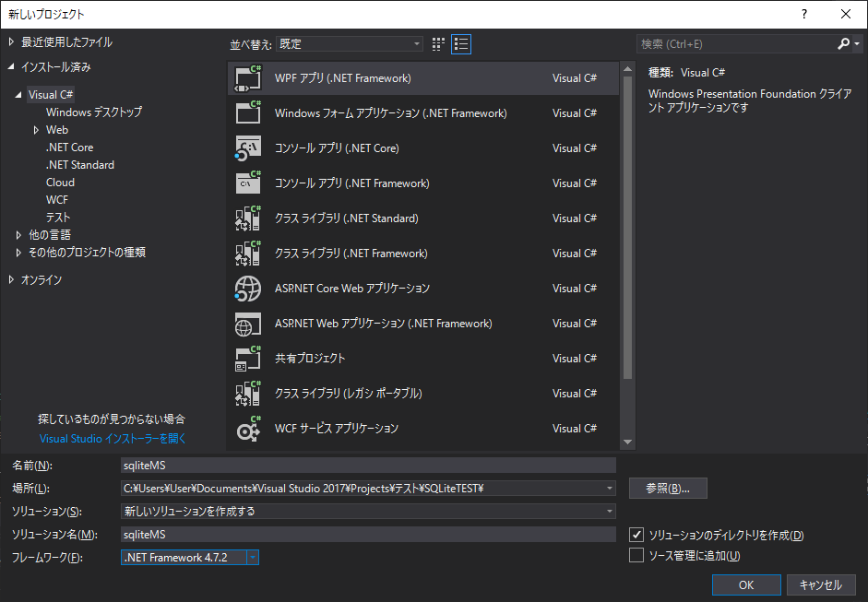Expand the 他の言語 tree node

point(18,234)
